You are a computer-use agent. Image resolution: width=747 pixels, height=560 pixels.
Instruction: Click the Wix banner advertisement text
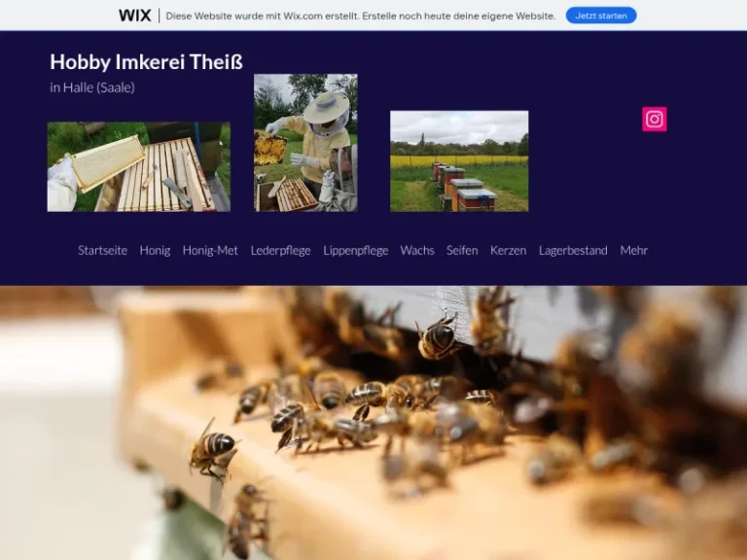pyautogui.click(x=361, y=17)
